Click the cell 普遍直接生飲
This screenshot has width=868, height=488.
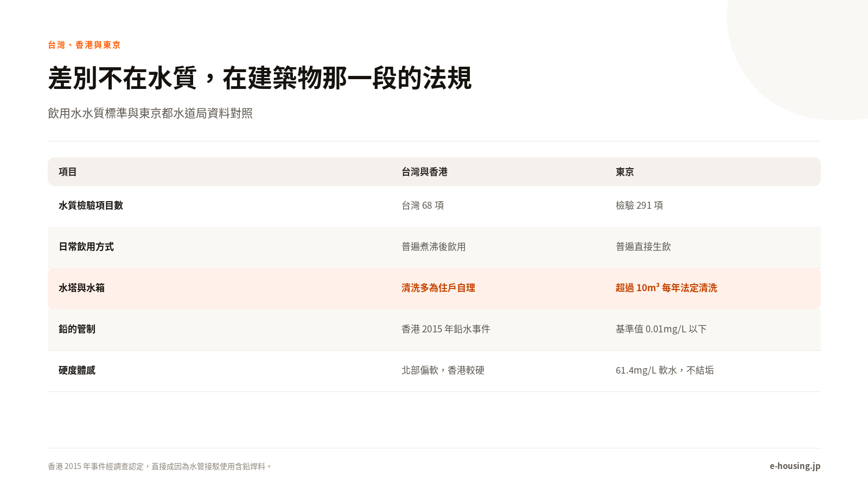point(643,247)
